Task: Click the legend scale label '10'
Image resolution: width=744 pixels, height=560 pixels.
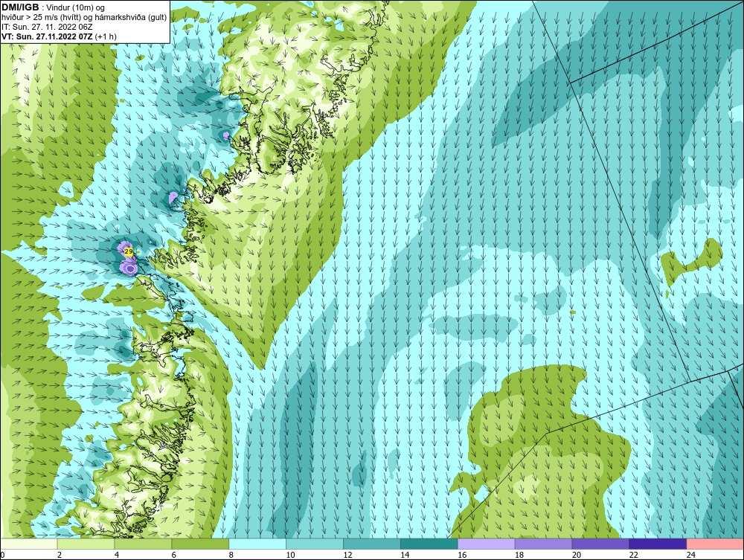Action: pyautogui.click(x=290, y=555)
